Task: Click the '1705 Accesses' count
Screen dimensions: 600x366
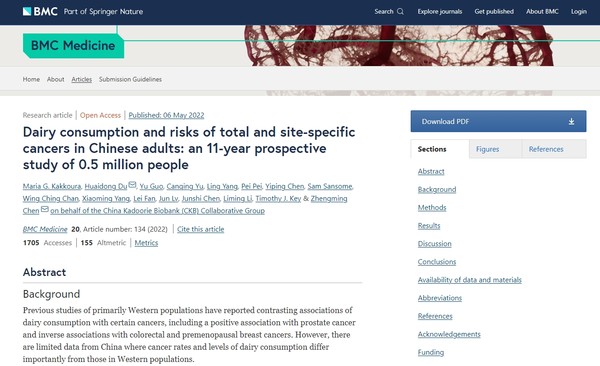Action: point(47,243)
